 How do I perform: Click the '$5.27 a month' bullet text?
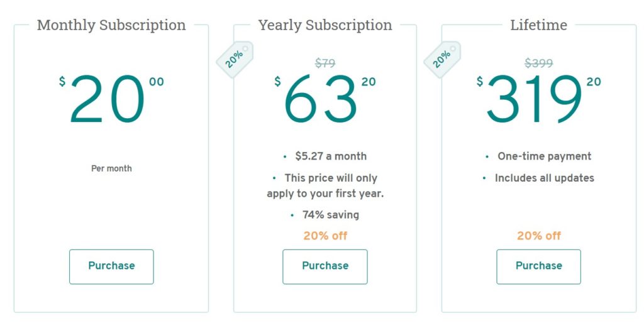click(331, 156)
